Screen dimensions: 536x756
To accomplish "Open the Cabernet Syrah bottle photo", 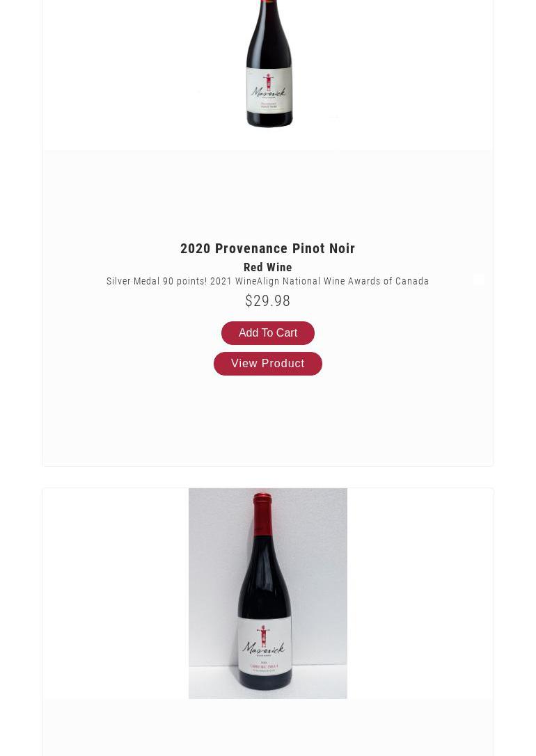I will (x=267, y=593).
